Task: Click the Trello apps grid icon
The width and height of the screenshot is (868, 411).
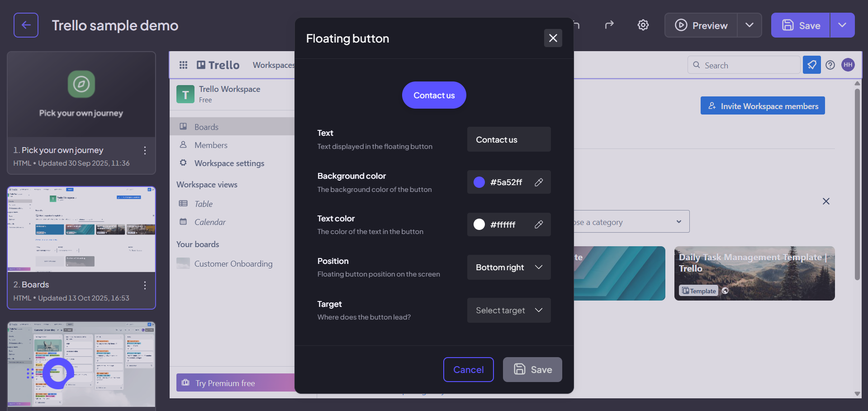Action: 183,65
